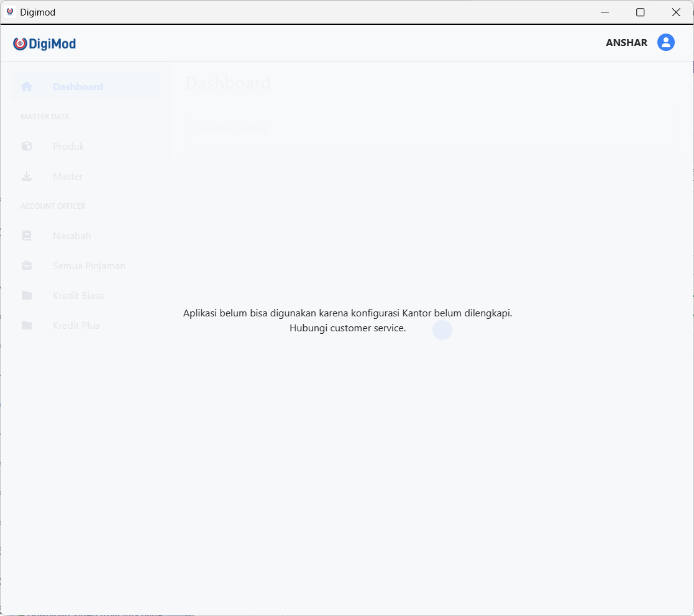Minimize the Digimod window

coord(605,12)
